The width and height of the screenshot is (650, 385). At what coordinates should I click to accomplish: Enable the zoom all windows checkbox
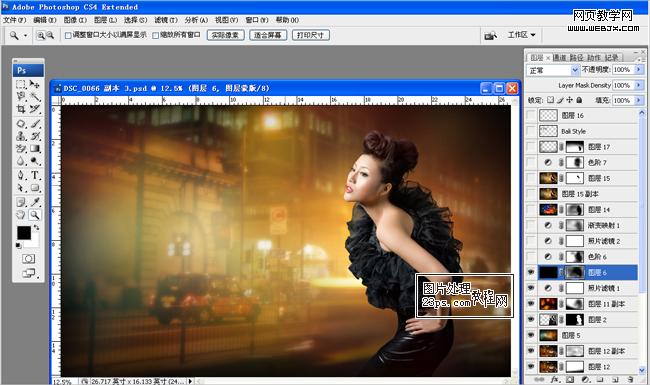click(155, 36)
